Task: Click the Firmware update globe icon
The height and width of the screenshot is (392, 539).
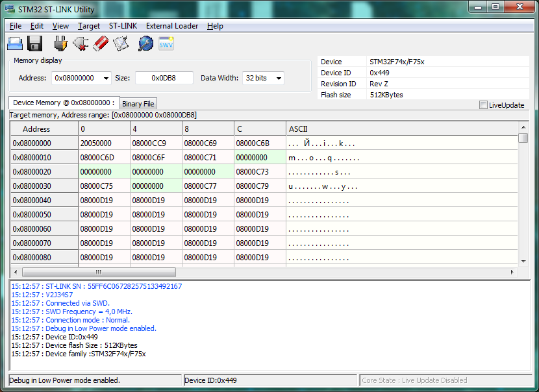Action: point(145,43)
